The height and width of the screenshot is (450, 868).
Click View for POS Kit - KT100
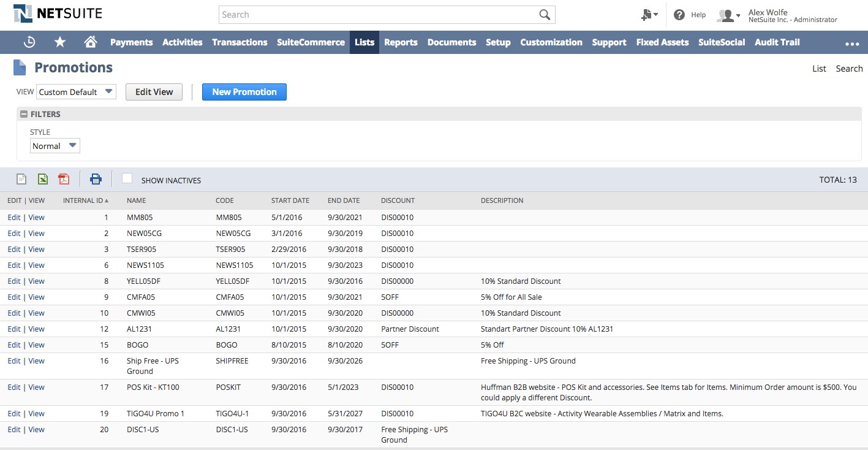coord(36,387)
